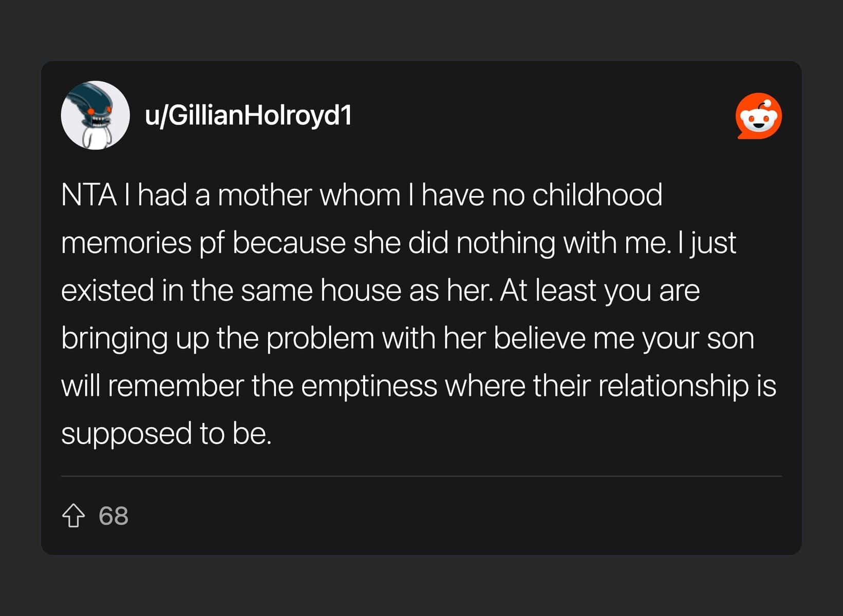The height and width of the screenshot is (616, 843).
Task: Click the upvote arrow icon
Action: (x=73, y=515)
